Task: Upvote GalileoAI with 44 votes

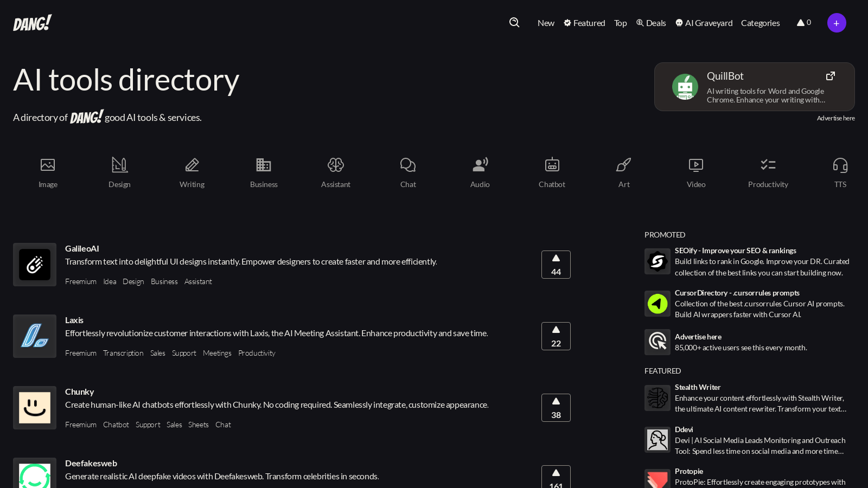Action: (x=556, y=265)
